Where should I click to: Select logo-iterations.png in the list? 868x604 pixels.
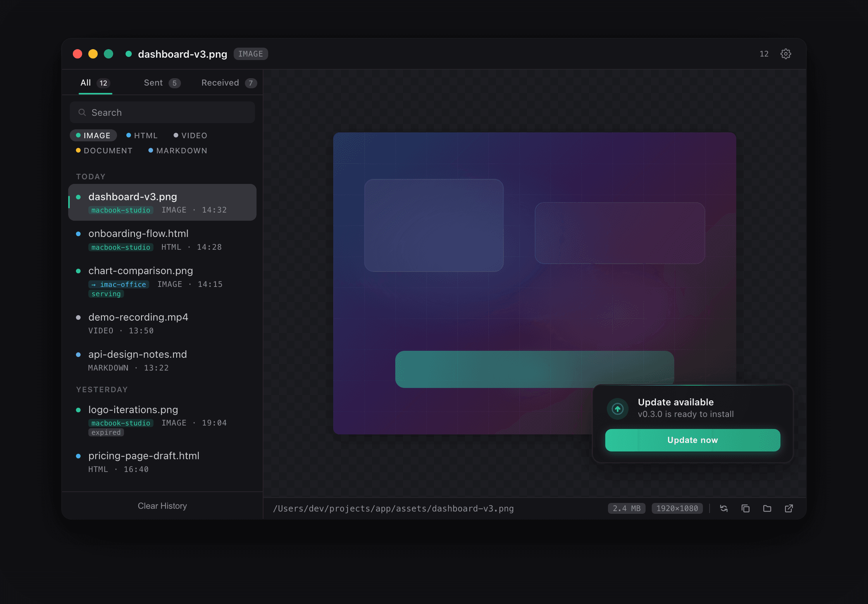coord(162,420)
